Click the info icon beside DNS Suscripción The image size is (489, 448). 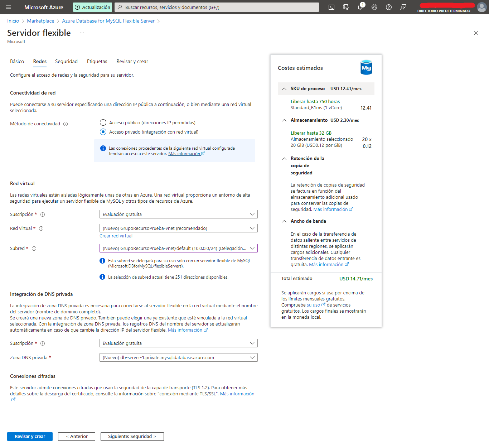click(x=43, y=343)
